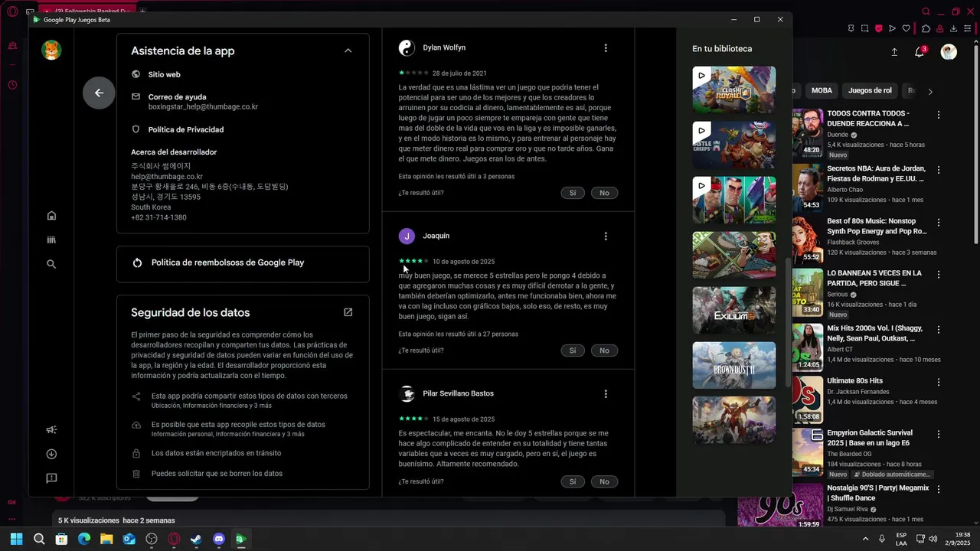Open Nostalgia 90'S Party Megamix video title
The image size is (980, 551).
(878, 493)
